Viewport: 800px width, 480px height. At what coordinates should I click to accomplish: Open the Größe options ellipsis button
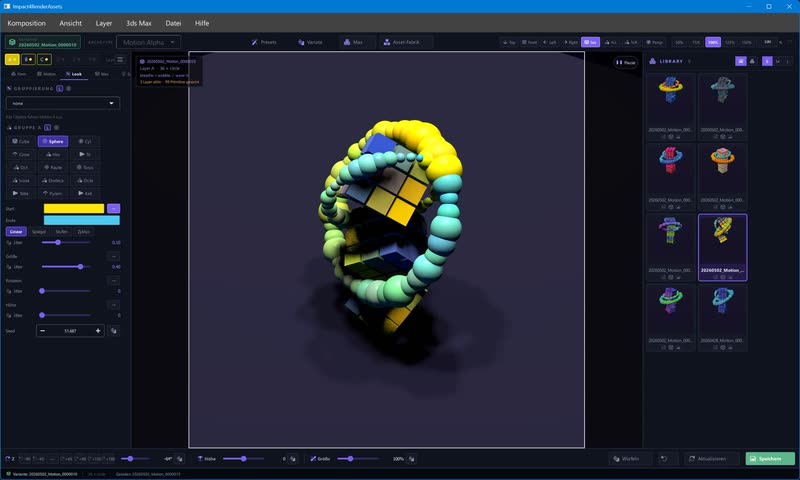114,256
